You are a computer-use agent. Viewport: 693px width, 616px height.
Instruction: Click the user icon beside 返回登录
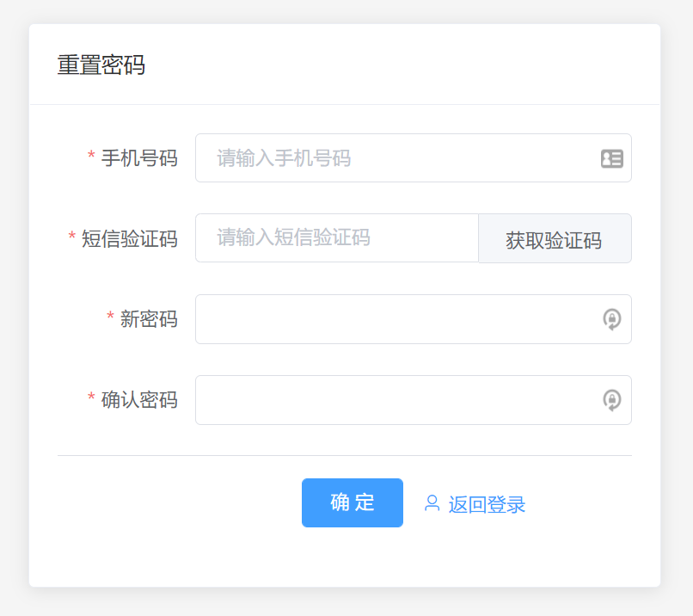[x=432, y=503]
